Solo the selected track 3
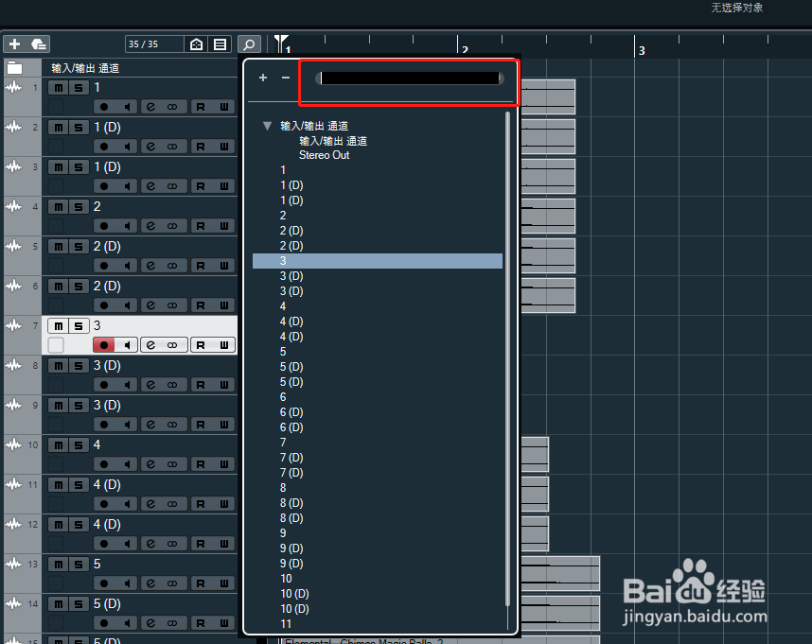Screen dimensions: 812x644 [79, 326]
